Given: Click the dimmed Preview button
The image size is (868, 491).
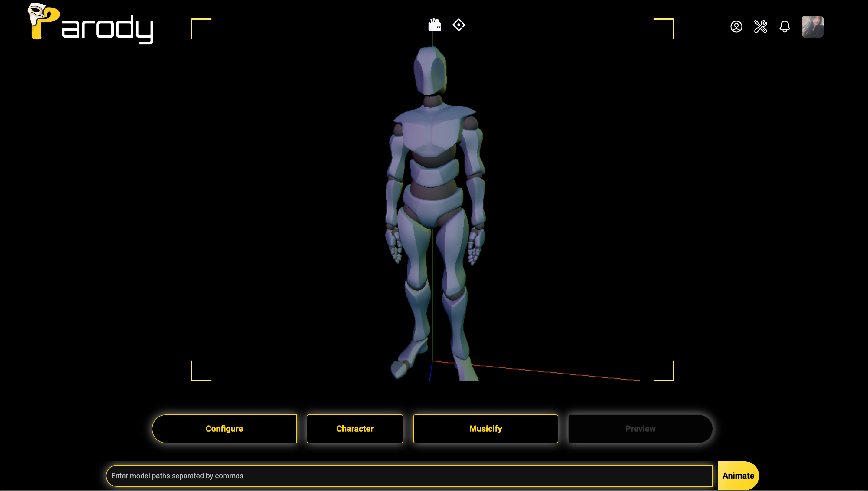Looking at the screenshot, I should point(640,429).
